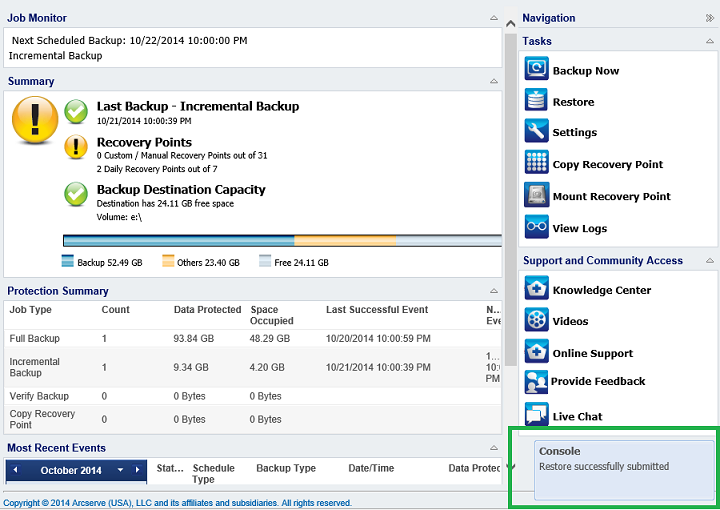Click the View Logs glasses icon

coord(536,227)
